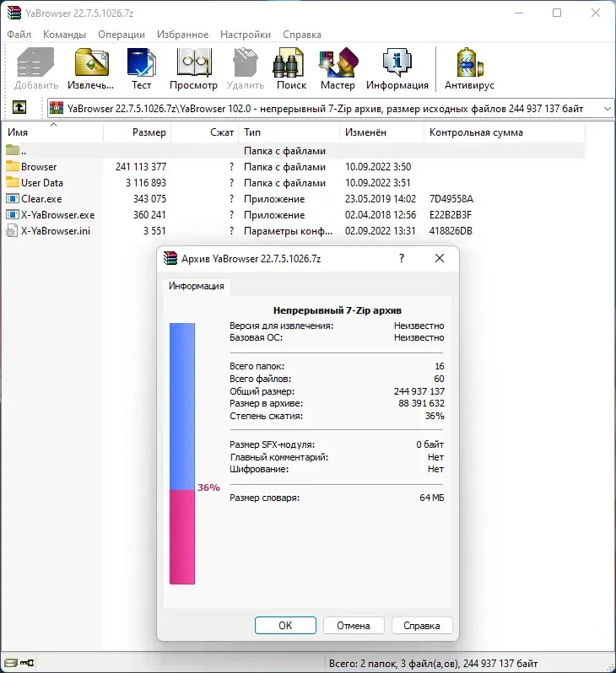Click the X-YaBrowser.ini file icon
The height and width of the screenshot is (673, 616).
pos(12,230)
